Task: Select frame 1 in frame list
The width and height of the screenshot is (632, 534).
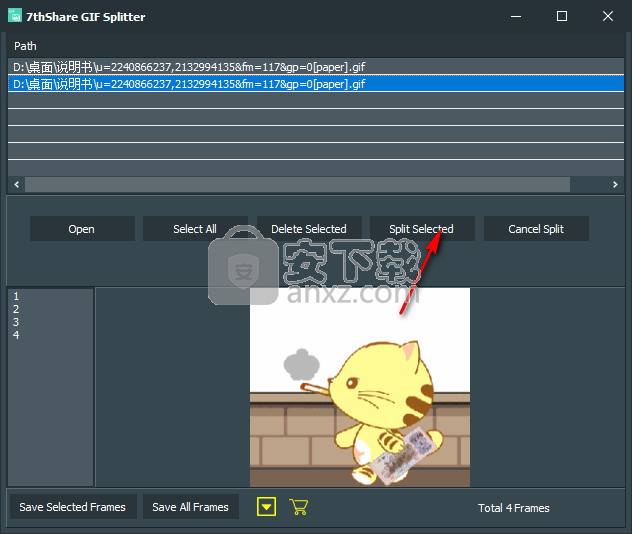Action: point(16,296)
